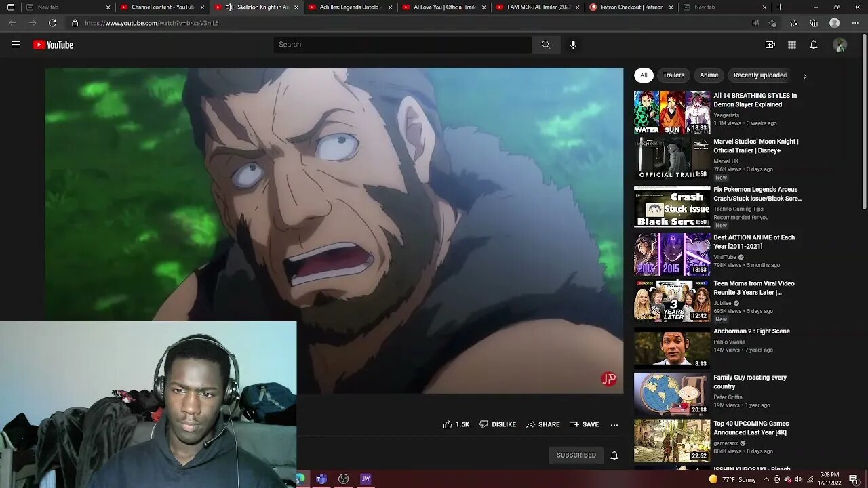The height and width of the screenshot is (488, 868).
Task: Click the Moon Knight trailer thumbnail
Action: pos(672,159)
